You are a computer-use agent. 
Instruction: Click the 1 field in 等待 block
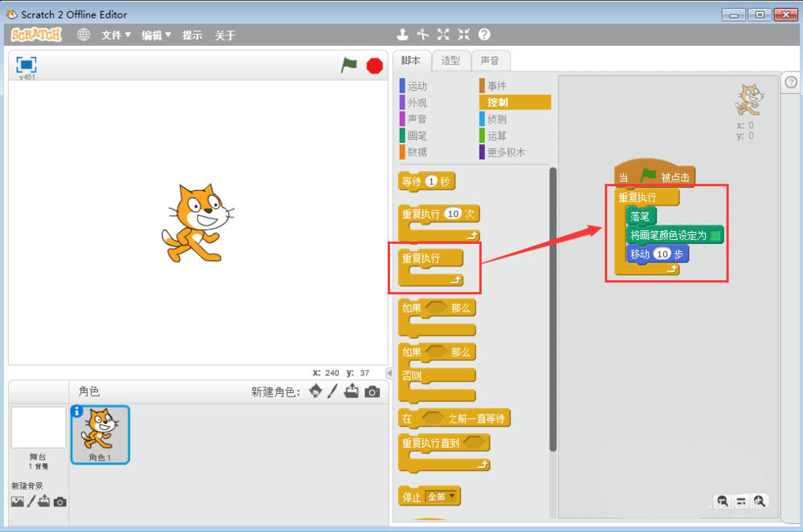(x=431, y=181)
